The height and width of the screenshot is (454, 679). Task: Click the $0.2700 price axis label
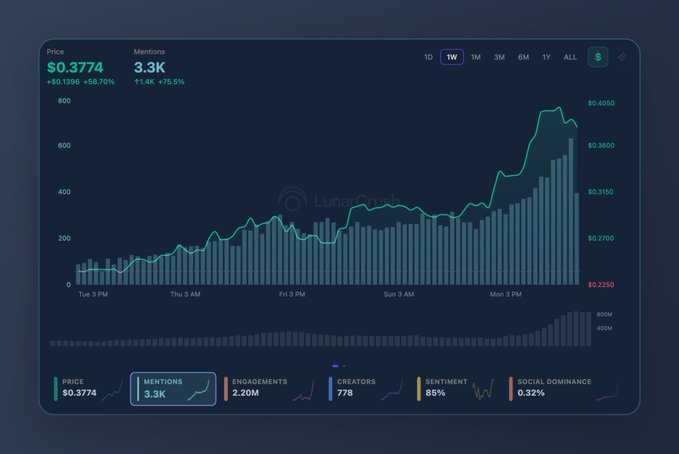[601, 238]
